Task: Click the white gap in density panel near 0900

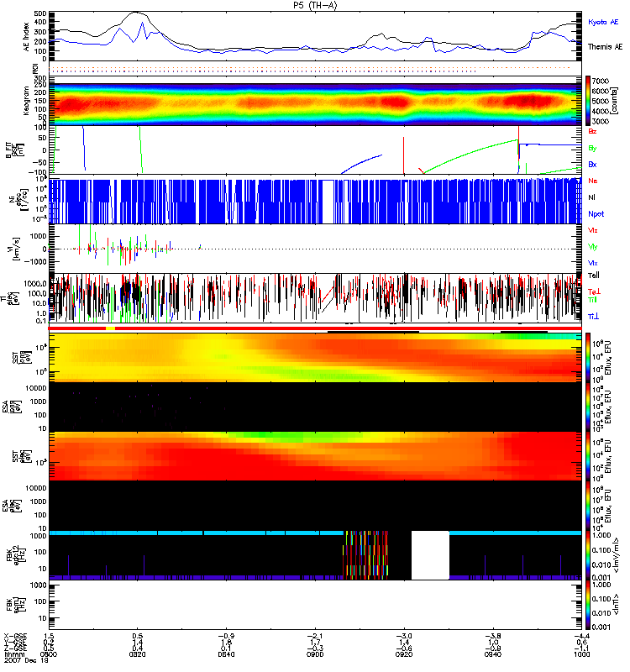Action: tap(328, 202)
